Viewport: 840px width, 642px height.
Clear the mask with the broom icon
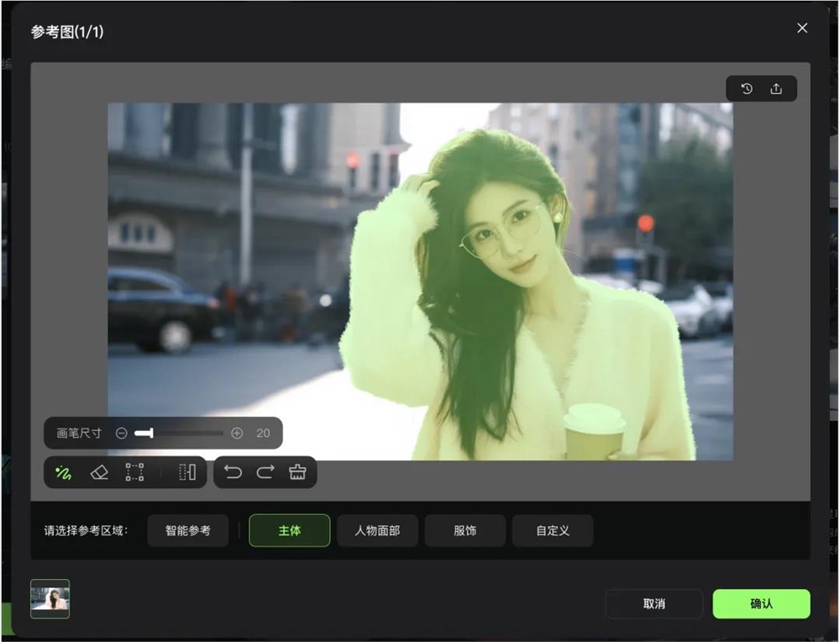pos(297,472)
